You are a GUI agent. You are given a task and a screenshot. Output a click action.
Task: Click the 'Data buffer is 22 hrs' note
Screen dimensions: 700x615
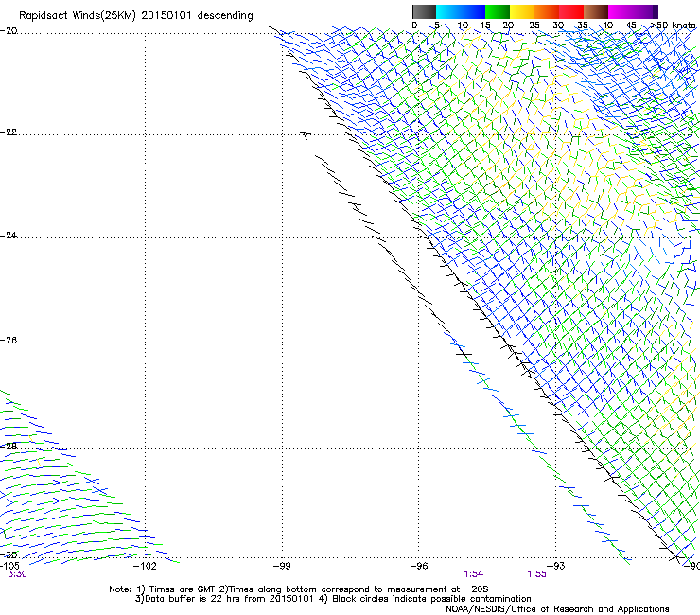pos(333,599)
